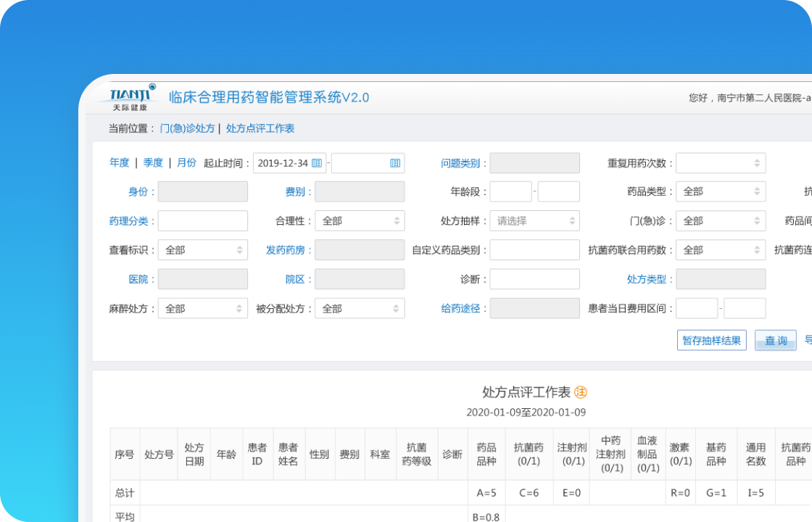Click the 性别 column header

[x=320, y=454]
